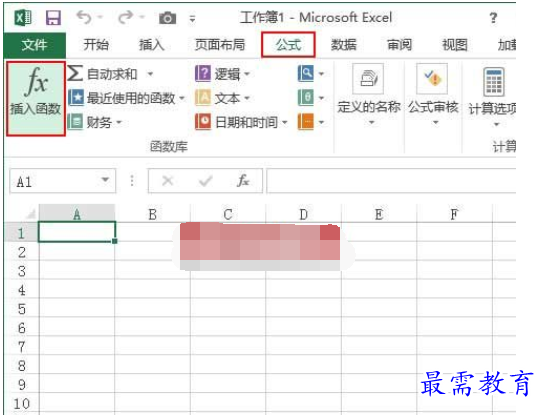Open Recently Used functions (最近使用的函数)
The height and width of the screenshot is (415, 542).
click(x=127, y=98)
